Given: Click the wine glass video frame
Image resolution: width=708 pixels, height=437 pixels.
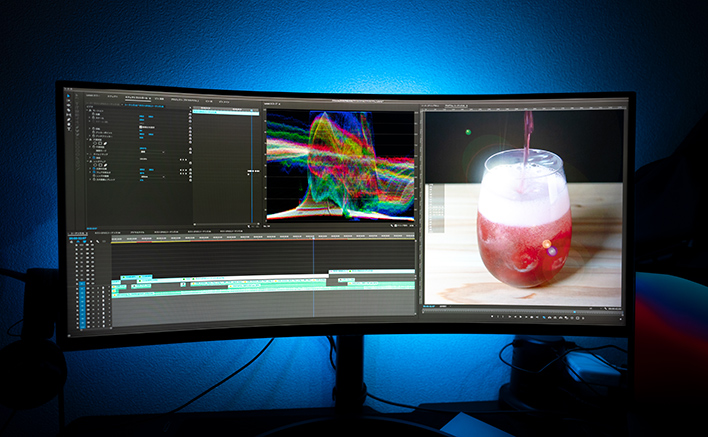Looking at the screenshot, I should 524,208.
